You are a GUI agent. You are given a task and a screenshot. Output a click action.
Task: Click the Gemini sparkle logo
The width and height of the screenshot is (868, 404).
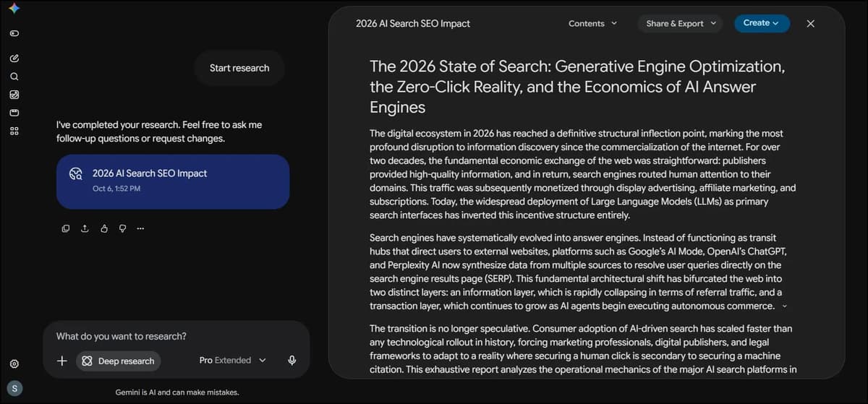point(14,9)
